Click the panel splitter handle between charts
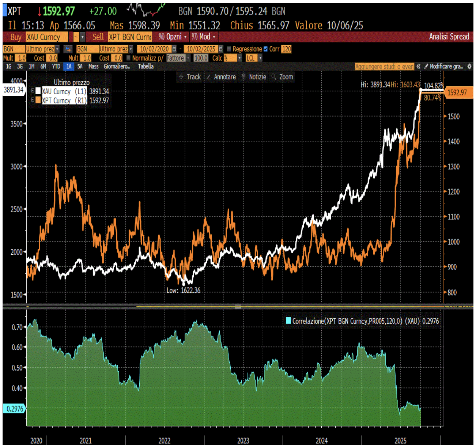The height and width of the screenshot is (448, 476). coord(238,306)
